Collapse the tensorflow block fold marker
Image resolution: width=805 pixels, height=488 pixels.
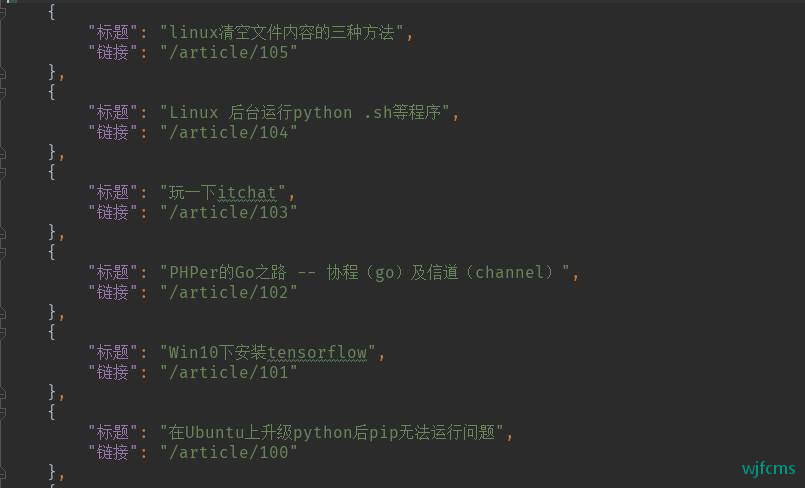[x=2, y=333]
